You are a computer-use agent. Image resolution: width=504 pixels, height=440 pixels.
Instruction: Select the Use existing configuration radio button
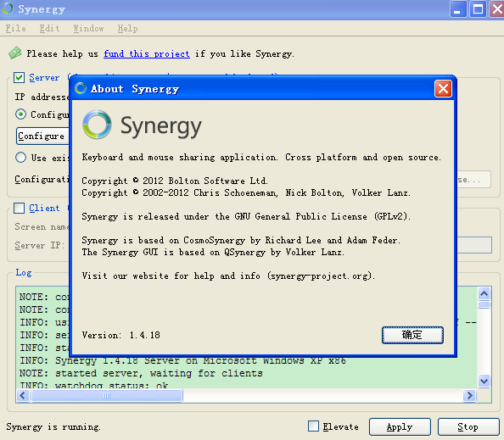[20, 158]
